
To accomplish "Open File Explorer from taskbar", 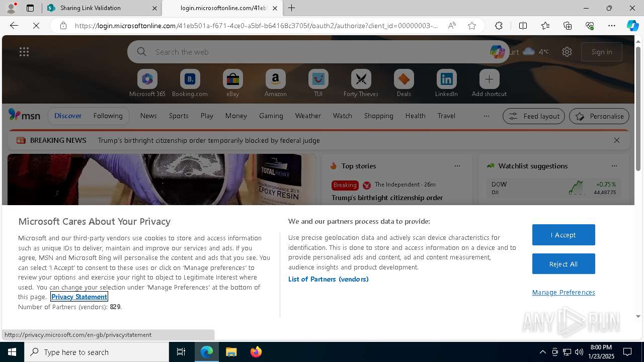I will point(231,352).
